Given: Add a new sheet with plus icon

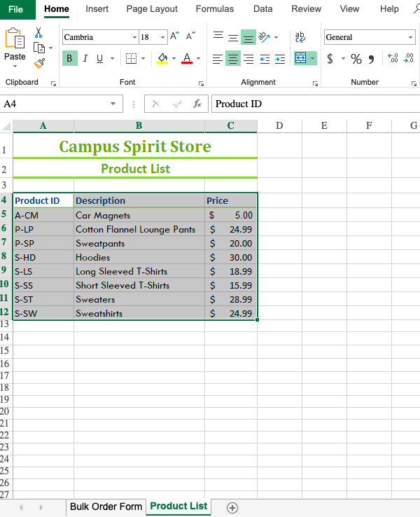Looking at the screenshot, I should 232,508.
